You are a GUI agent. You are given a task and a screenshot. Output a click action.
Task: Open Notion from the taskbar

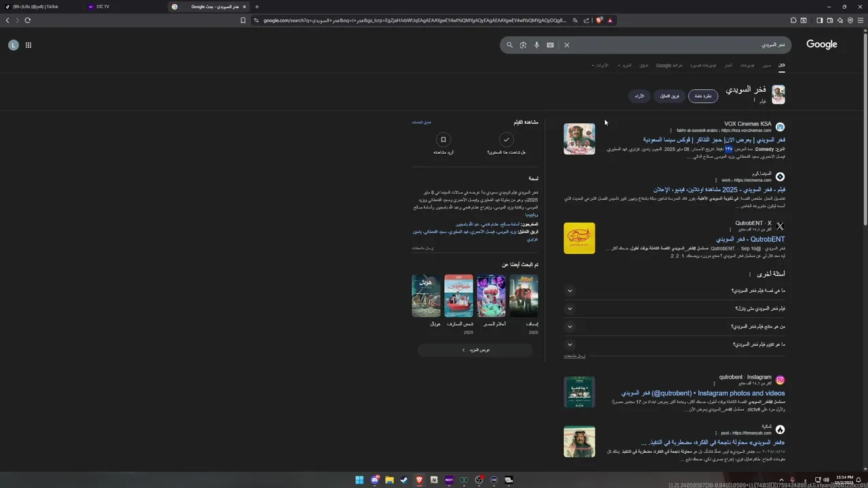pyautogui.click(x=434, y=480)
